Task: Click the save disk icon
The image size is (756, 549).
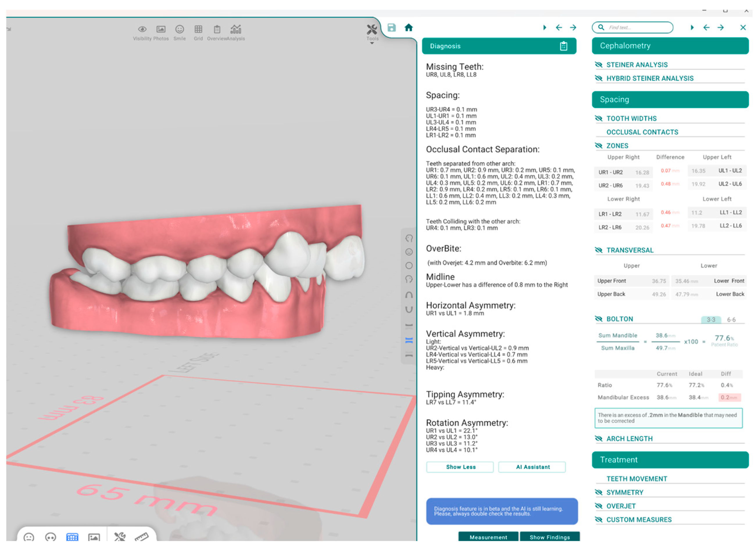Action: point(392,28)
